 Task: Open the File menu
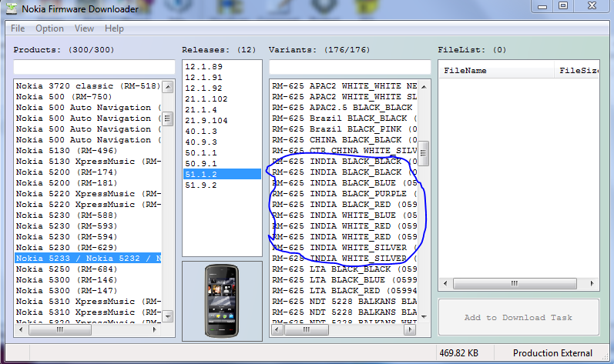tap(18, 28)
